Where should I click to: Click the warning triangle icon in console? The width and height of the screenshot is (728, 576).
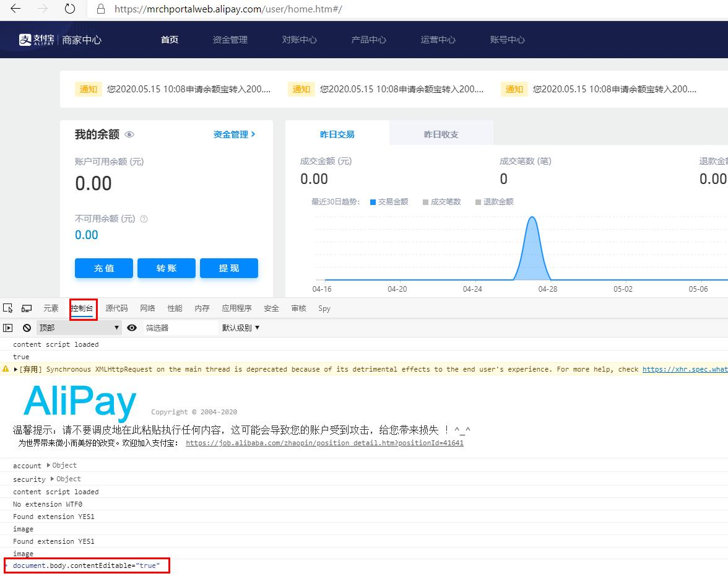(6, 369)
